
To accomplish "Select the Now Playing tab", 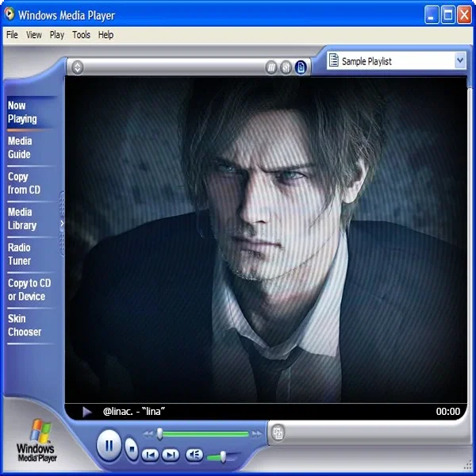I will pyautogui.click(x=30, y=113).
